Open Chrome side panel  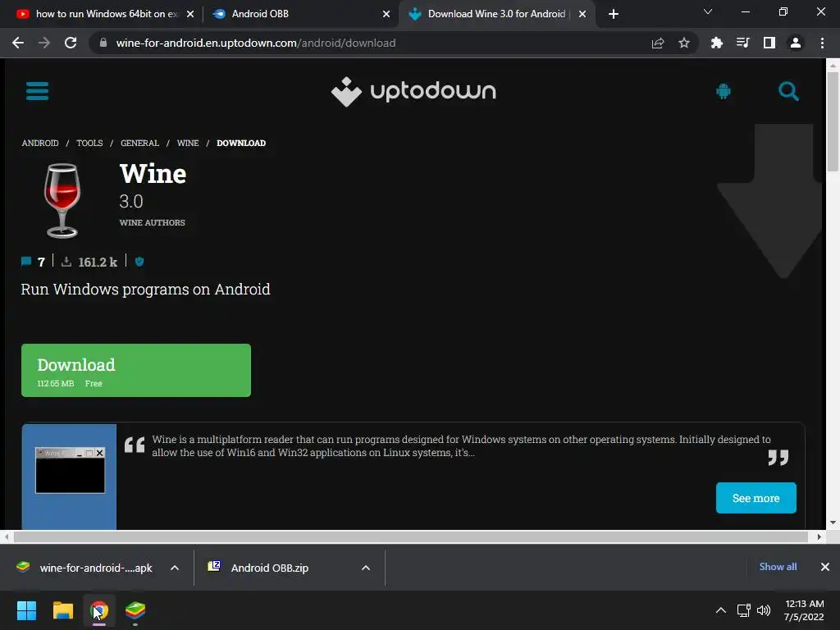coord(769,43)
